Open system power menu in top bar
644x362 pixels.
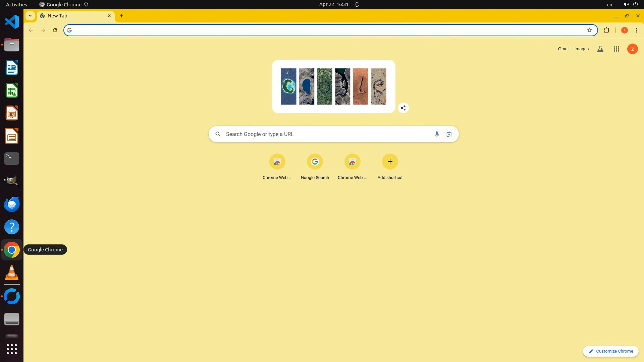coord(635,4)
